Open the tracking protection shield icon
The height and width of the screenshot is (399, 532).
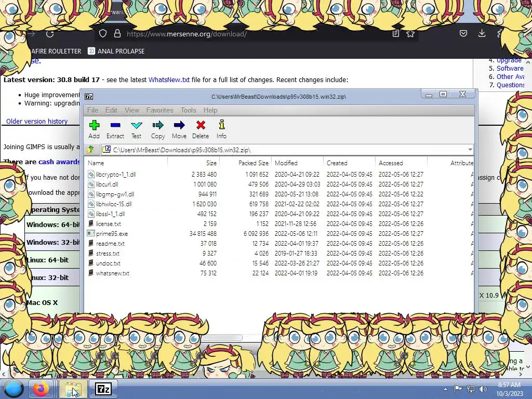click(103, 34)
